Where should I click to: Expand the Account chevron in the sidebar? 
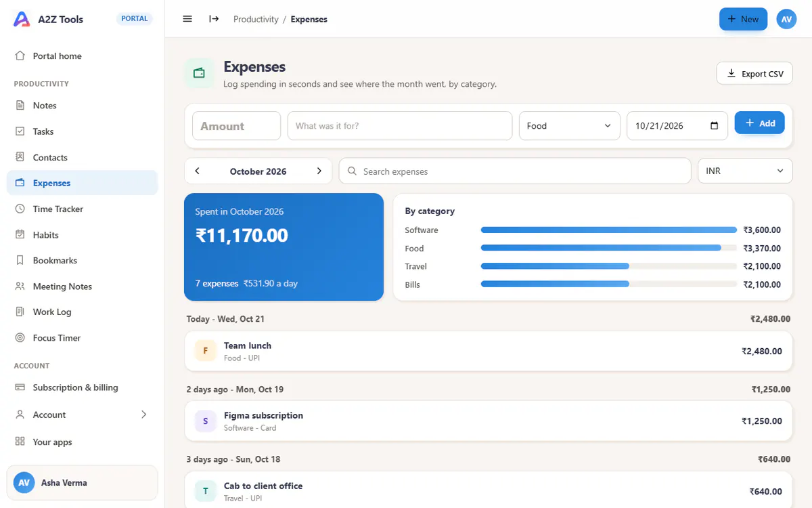tap(143, 415)
